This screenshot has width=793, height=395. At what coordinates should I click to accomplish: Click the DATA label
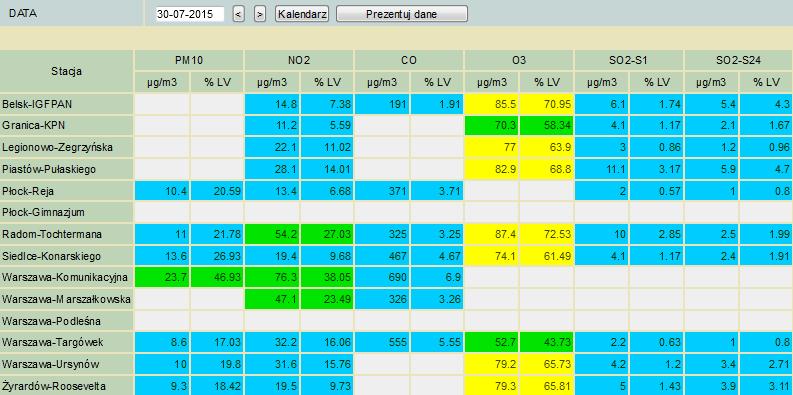[x=23, y=14]
